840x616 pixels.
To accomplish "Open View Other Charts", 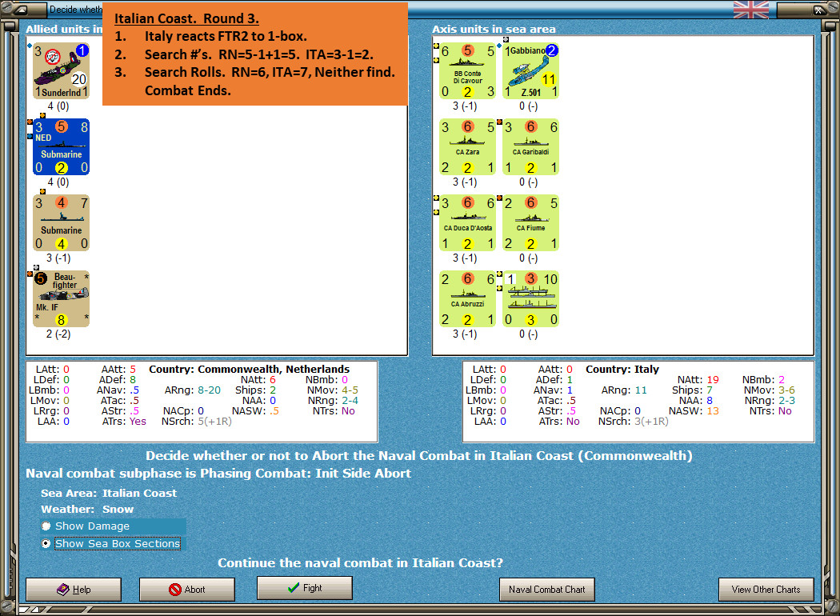I will coord(766,590).
